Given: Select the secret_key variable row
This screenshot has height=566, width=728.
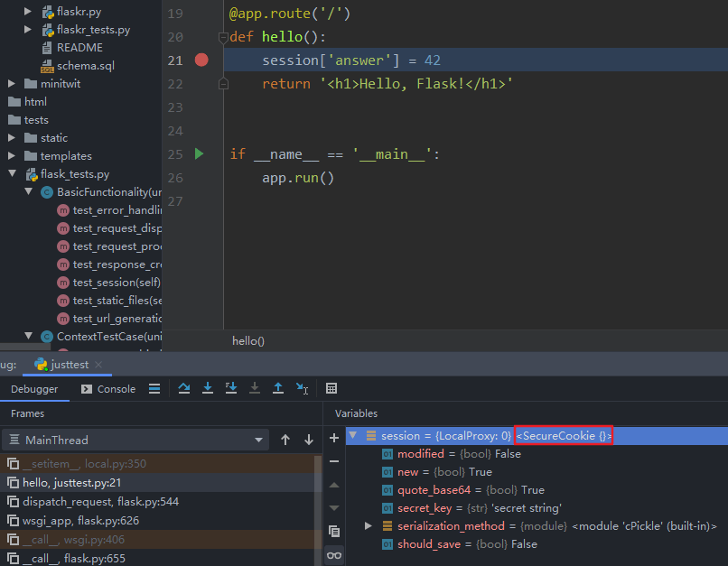Looking at the screenshot, I should click(x=537, y=508).
